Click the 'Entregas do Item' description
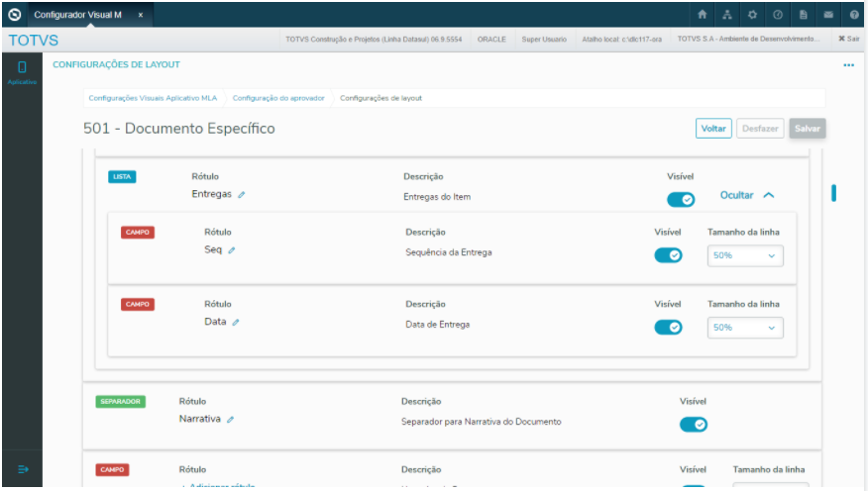Screen dimensions: 868x491 click(437, 197)
